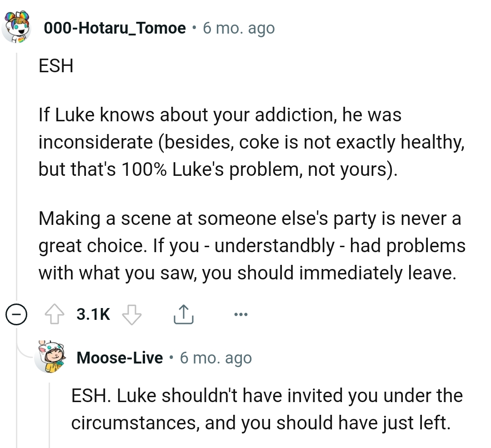Click Moose-Live's sheep-costume avatar
Viewport: 491px width, 448px height.
pos(51,358)
